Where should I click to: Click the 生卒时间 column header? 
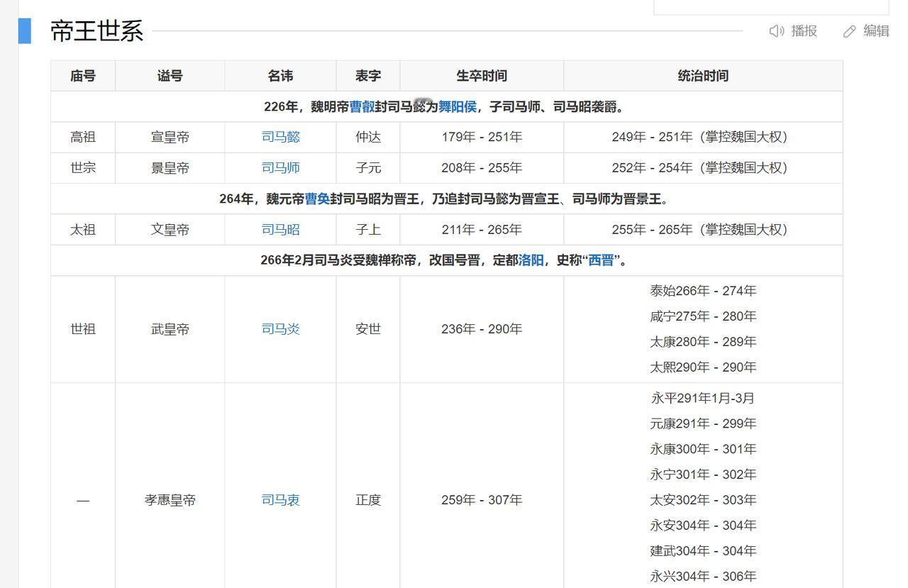point(482,76)
